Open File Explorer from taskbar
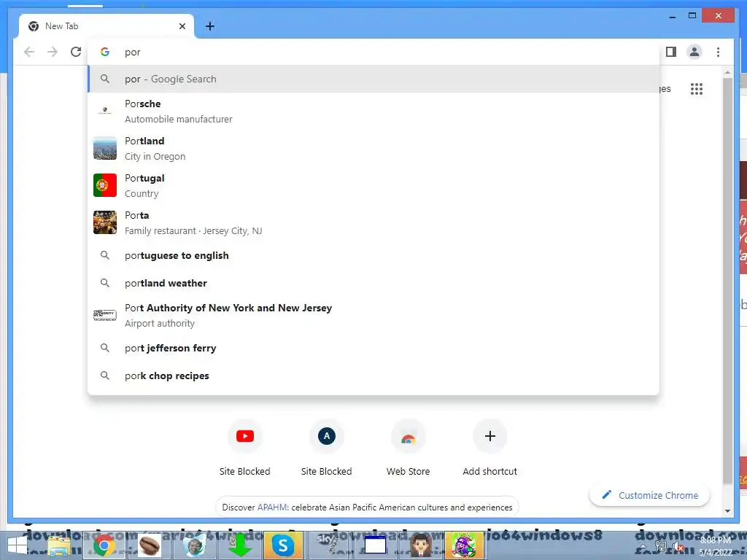The height and width of the screenshot is (560, 747). [x=59, y=546]
